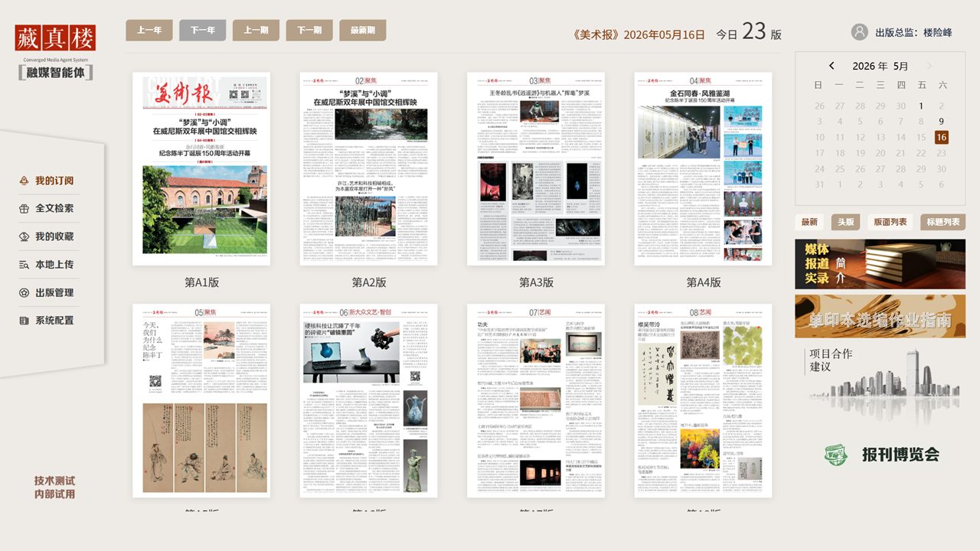
Task: Click the 第A4版 label
Action: [x=703, y=282]
